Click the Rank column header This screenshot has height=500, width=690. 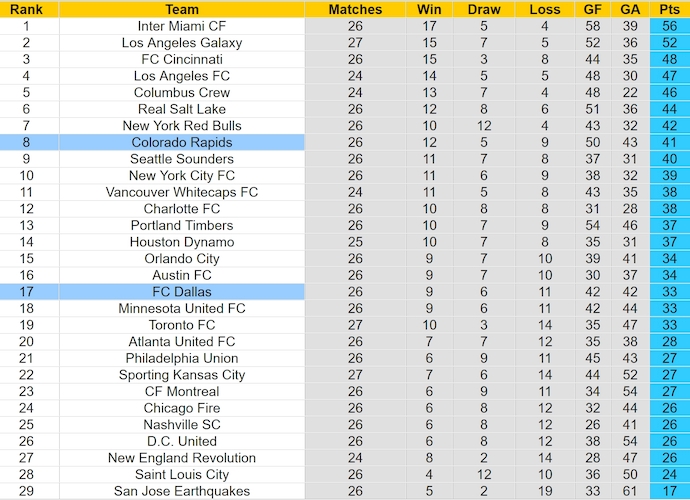26,9
